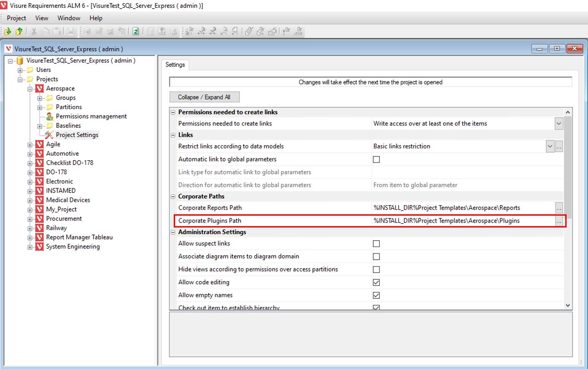Click the folder with green up-arrow toolbar icon

coord(19,31)
